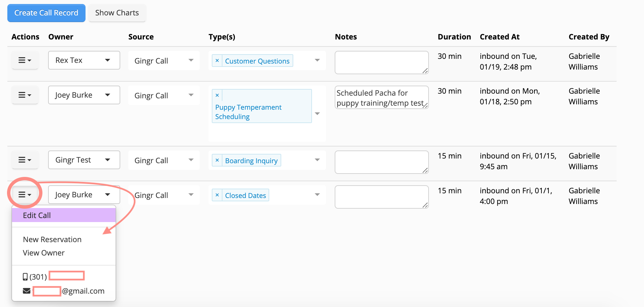Open Source dropdown in Rex Tex row

[164, 61]
